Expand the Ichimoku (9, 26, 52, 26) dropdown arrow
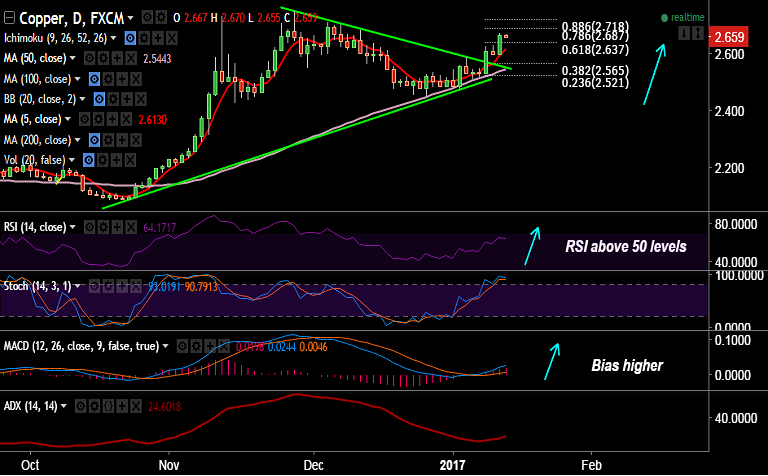 pos(114,38)
